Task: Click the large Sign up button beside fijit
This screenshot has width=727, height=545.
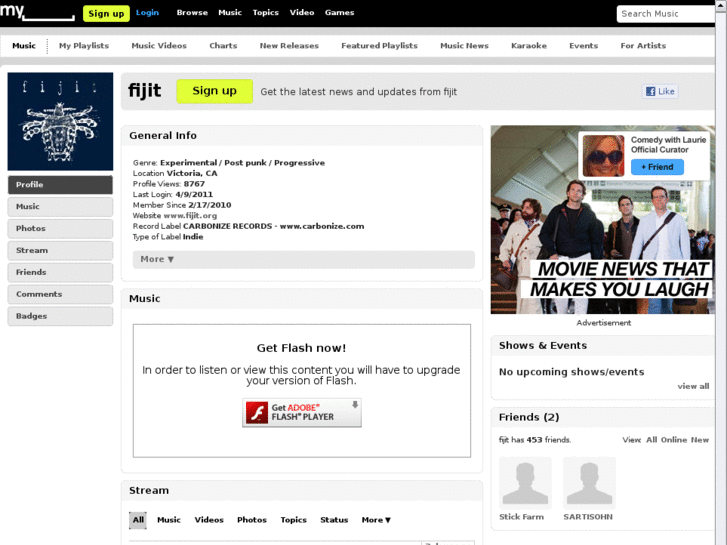Action: tap(215, 91)
